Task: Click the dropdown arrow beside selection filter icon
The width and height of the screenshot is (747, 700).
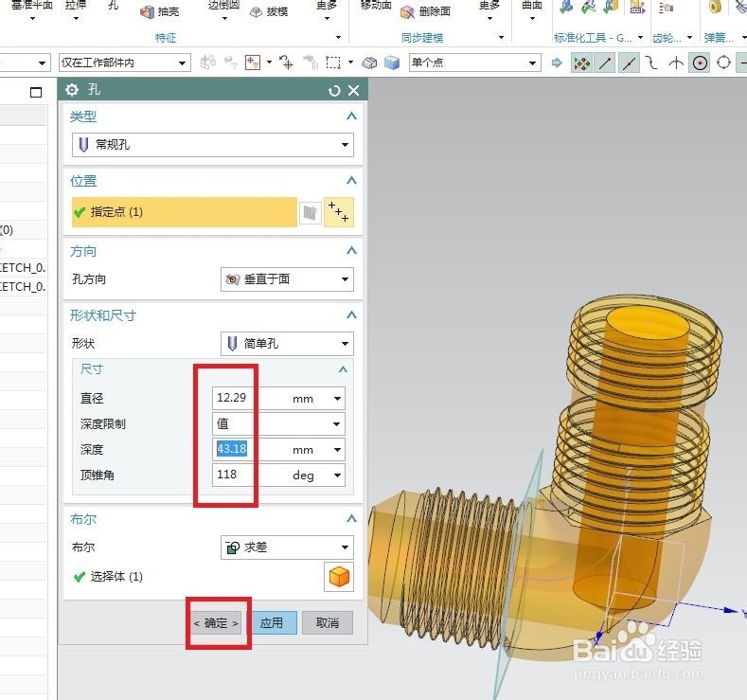Action: tap(269, 63)
